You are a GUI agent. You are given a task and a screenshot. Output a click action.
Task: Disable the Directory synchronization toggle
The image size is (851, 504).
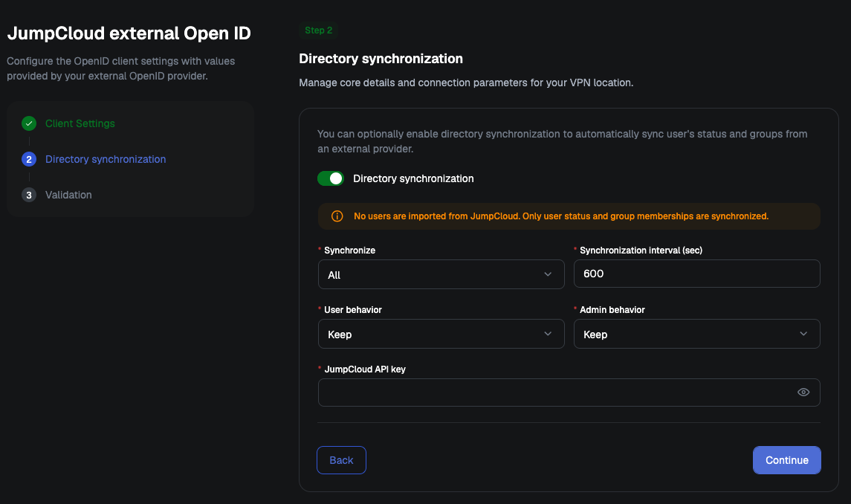[331, 178]
